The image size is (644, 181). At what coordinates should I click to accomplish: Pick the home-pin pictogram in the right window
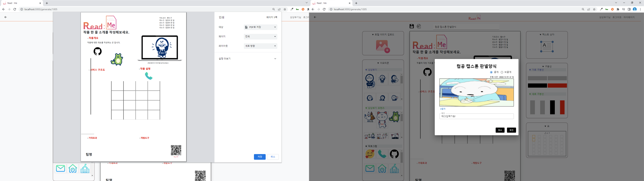[x=382, y=169]
